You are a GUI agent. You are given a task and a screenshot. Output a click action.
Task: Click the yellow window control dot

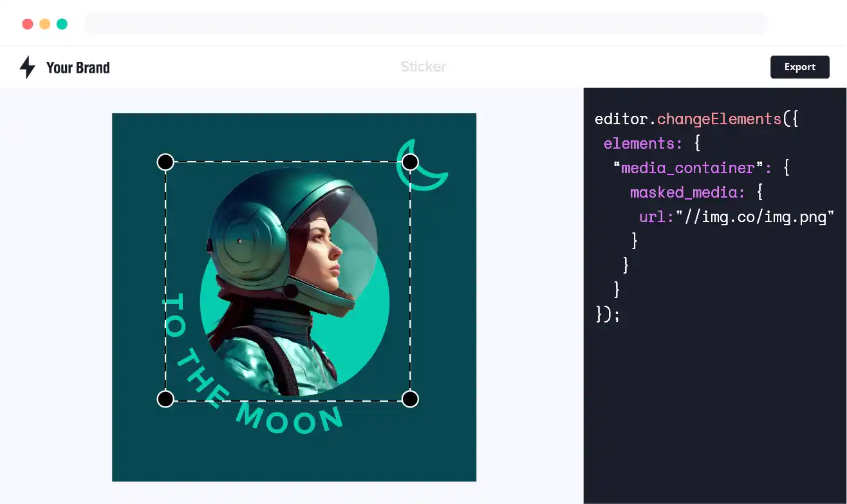click(44, 24)
